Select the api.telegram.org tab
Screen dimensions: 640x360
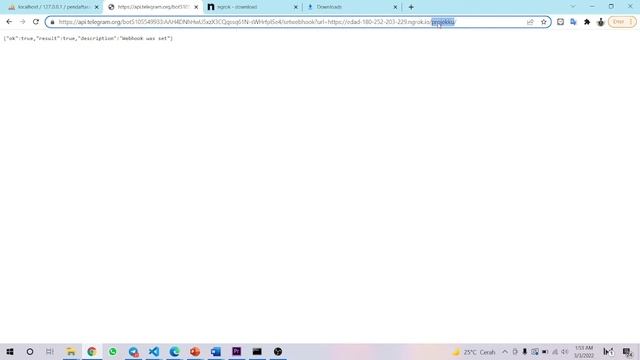(153, 7)
